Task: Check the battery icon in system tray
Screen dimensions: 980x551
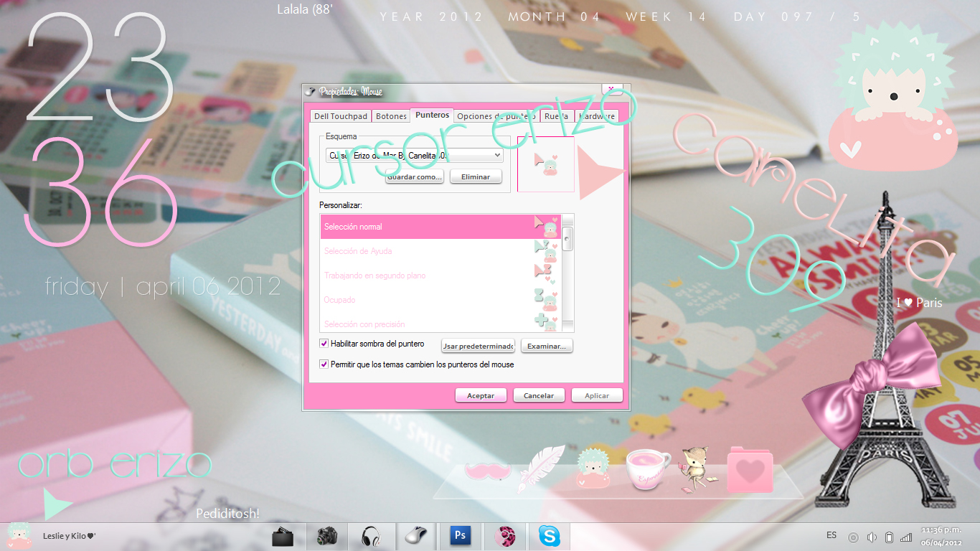Action: pyautogui.click(x=889, y=537)
